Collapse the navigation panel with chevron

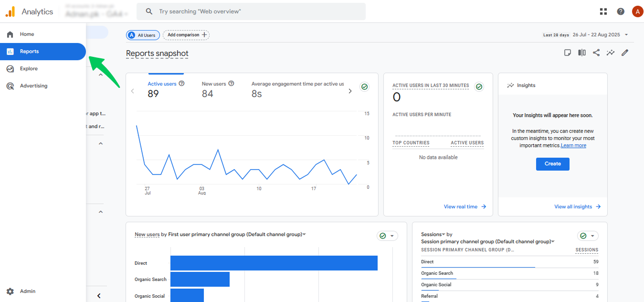pyautogui.click(x=99, y=296)
